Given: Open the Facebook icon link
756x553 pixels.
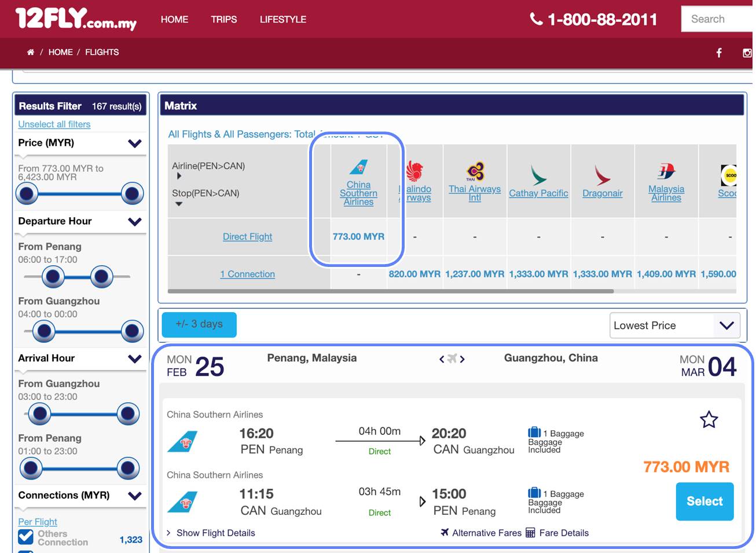Looking at the screenshot, I should 719,53.
